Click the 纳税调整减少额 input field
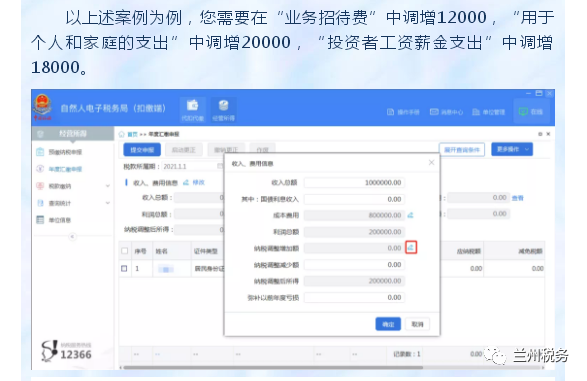587x381 pixels. 354,265
